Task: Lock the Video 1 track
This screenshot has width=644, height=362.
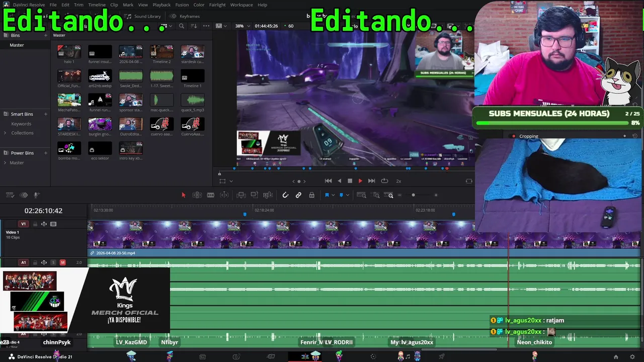Action: coord(35,224)
